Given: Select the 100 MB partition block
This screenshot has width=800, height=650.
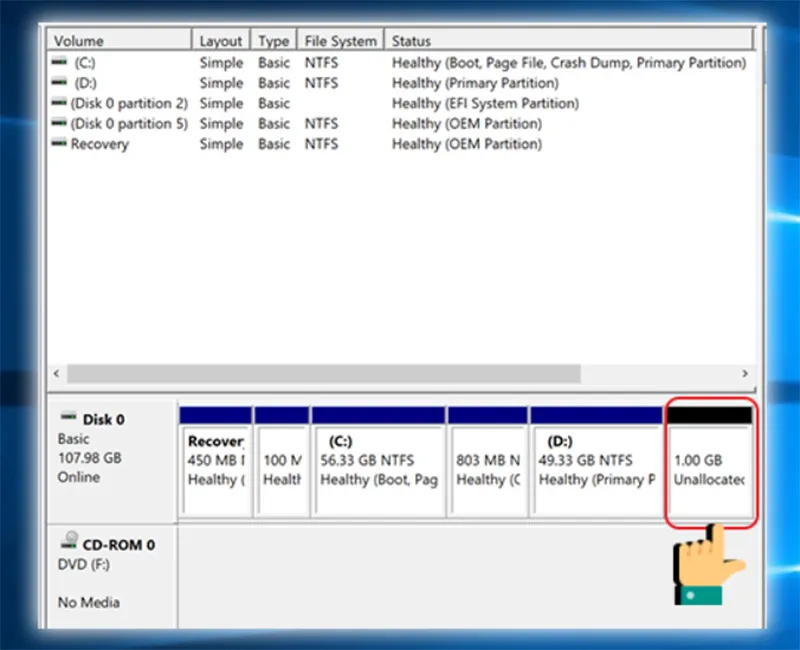Looking at the screenshot, I should 282,461.
